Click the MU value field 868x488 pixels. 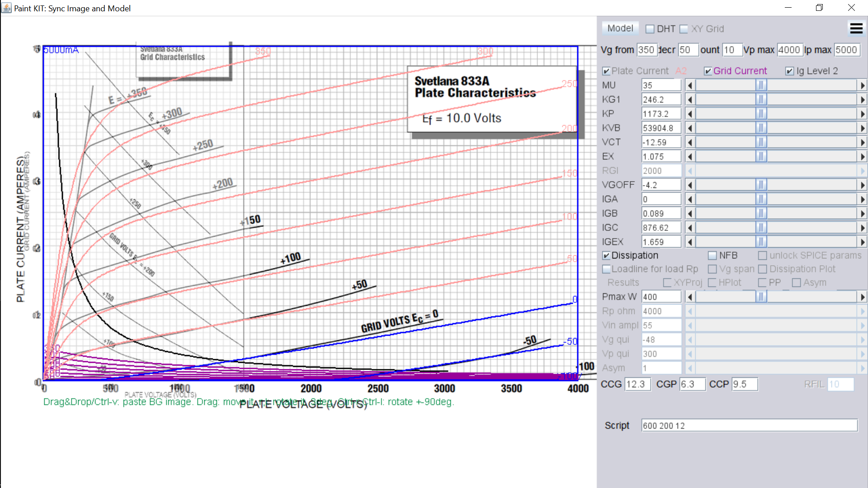[661, 85]
